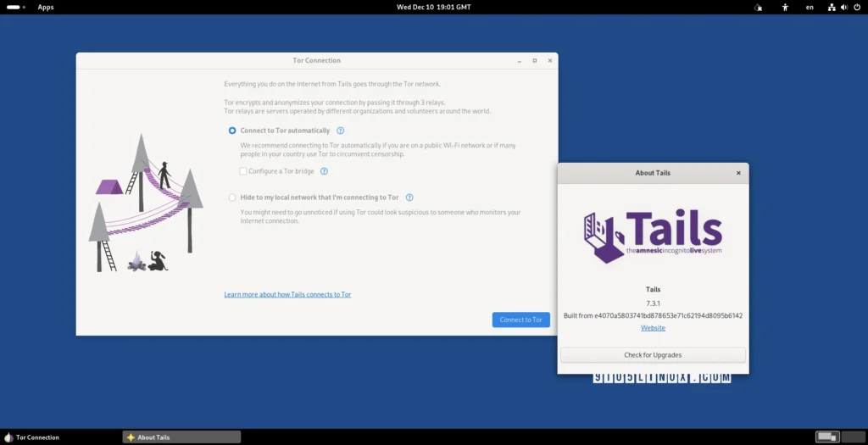Open Learn more about how Tails connects link
The height and width of the screenshot is (445, 868).
[x=287, y=295]
